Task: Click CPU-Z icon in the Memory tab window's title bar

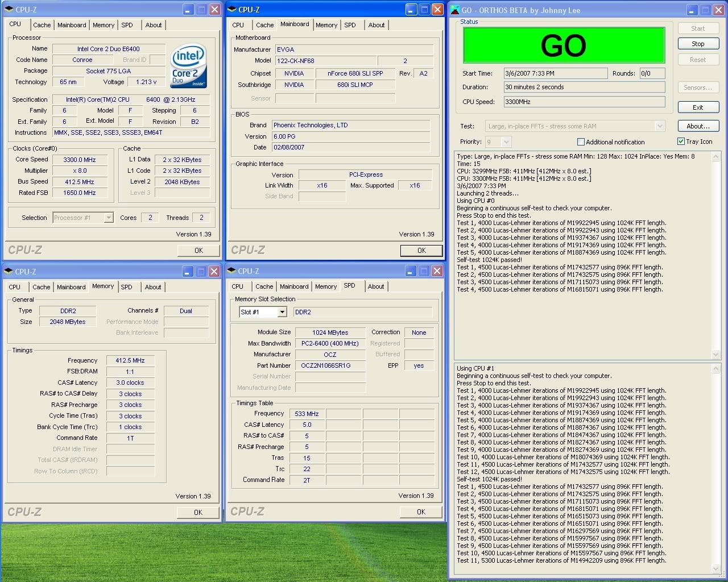Action: [x=10, y=272]
